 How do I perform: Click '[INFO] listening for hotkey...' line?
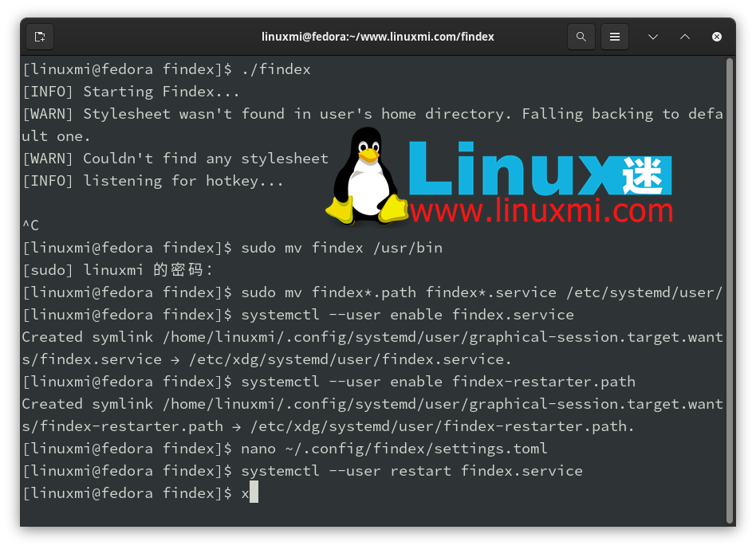point(153,181)
